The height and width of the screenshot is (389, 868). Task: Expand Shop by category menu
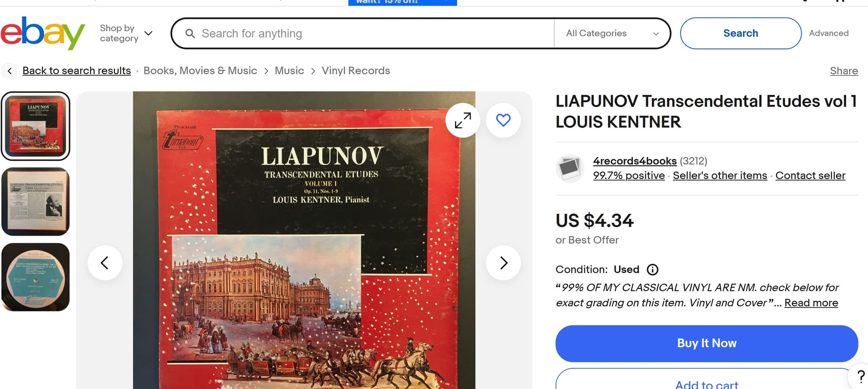pyautogui.click(x=126, y=33)
